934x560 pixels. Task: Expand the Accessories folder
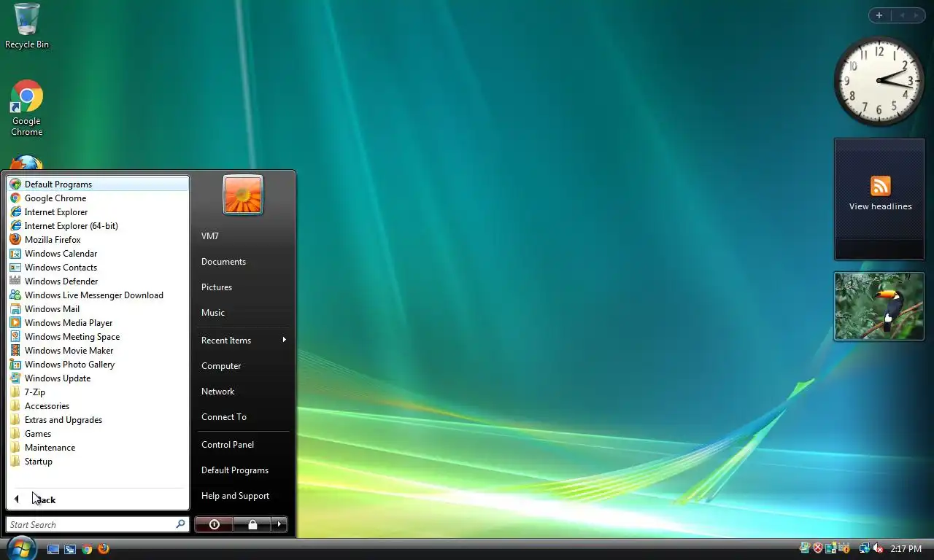tap(98, 406)
